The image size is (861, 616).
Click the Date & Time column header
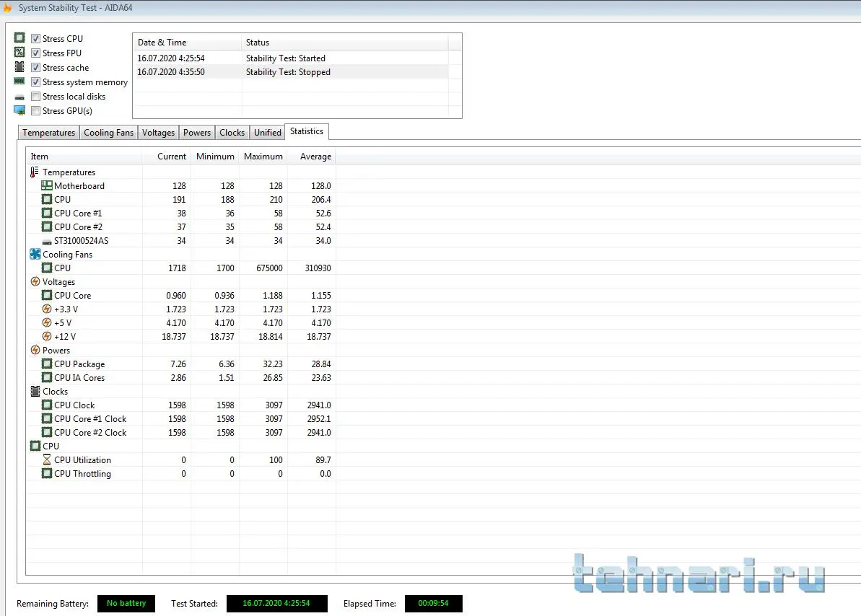click(162, 43)
